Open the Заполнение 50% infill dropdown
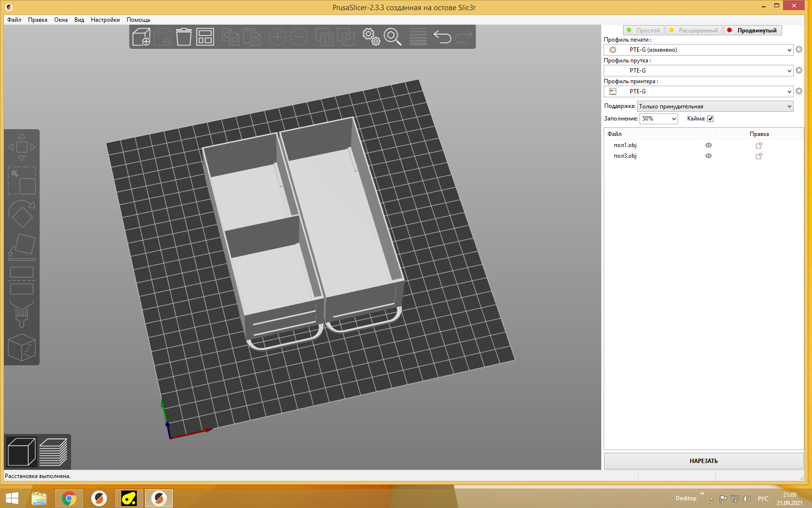 pyautogui.click(x=658, y=119)
